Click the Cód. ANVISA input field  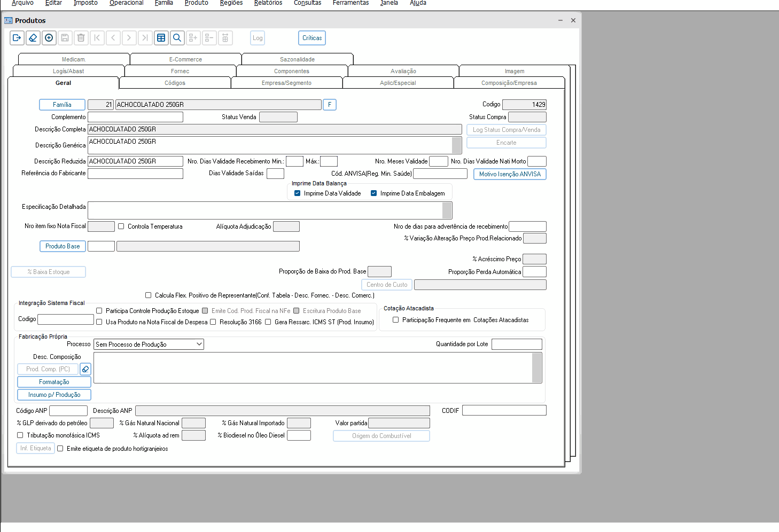440,174
